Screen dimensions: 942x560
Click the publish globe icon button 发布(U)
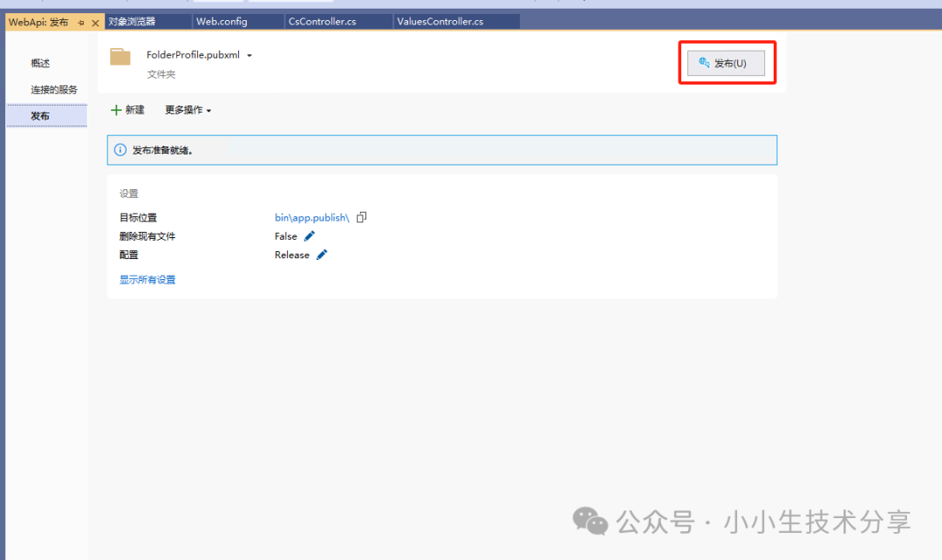(726, 64)
